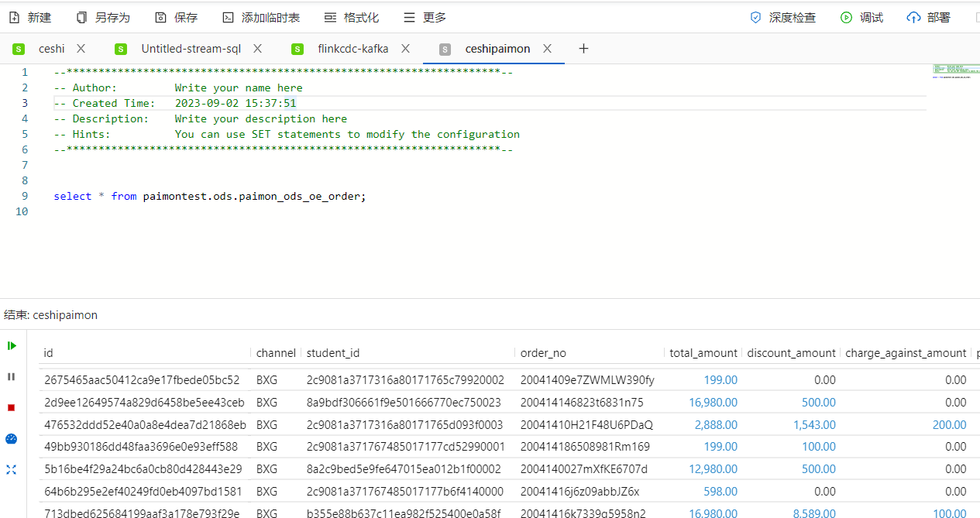
Task: Click student id 2c9081a3717316a80171765d093f0003
Action: [x=404, y=424]
